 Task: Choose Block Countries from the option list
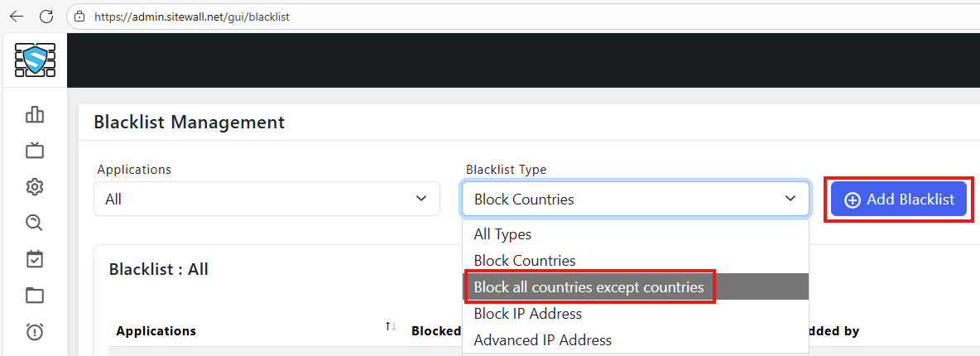(x=525, y=261)
